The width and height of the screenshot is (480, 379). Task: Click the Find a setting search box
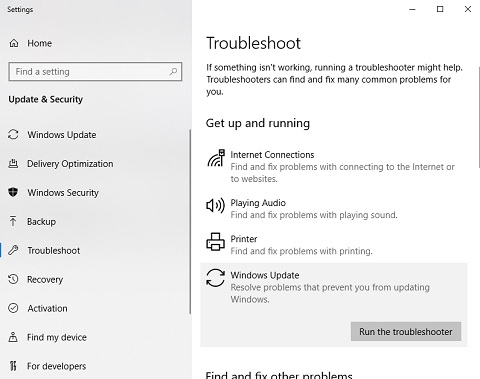95,71
